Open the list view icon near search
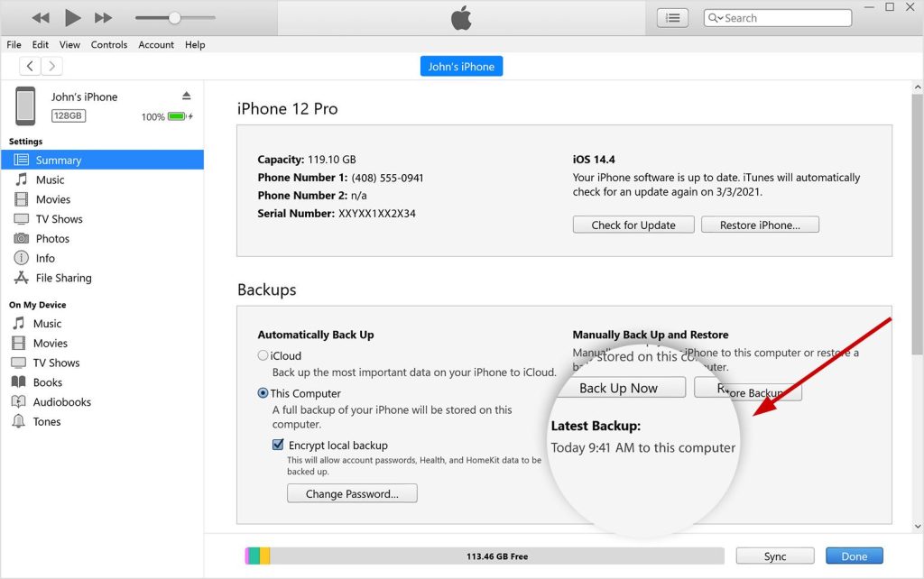The width and height of the screenshot is (924, 579). pos(672,18)
